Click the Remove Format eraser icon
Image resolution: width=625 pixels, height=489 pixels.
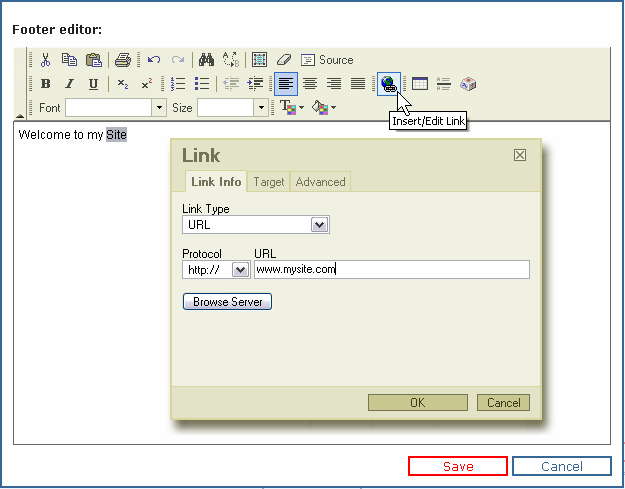(x=284, y=60)
